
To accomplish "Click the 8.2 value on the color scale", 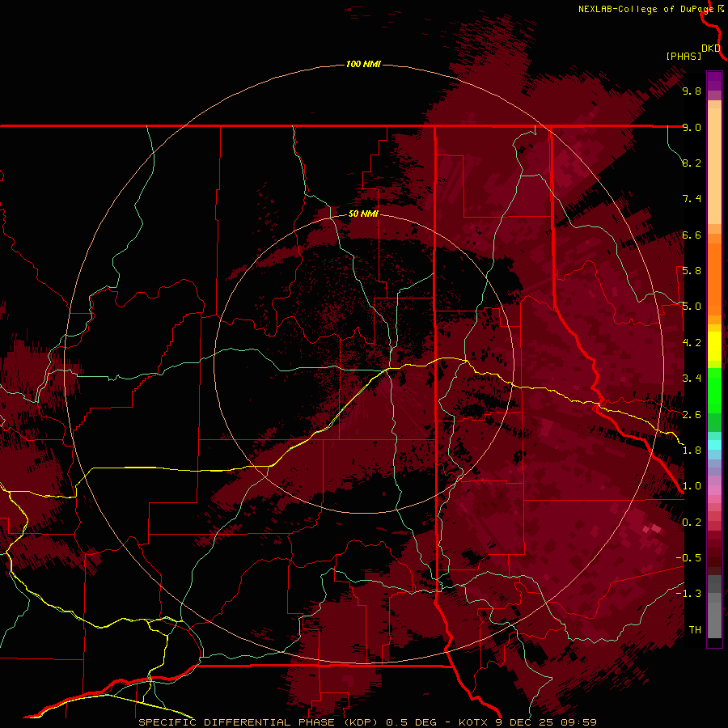I will pos(692,163).
